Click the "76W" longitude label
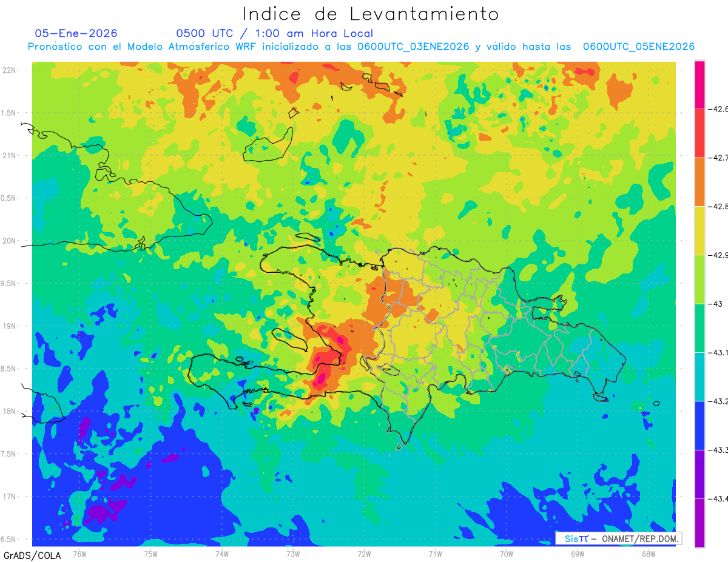Image resolution: width=728 pixels, height=562 pixels. coord(79,554)
